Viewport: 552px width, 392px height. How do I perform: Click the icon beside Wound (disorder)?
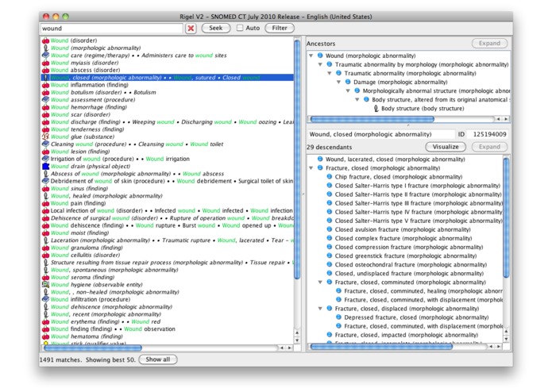tap(45, 40)
